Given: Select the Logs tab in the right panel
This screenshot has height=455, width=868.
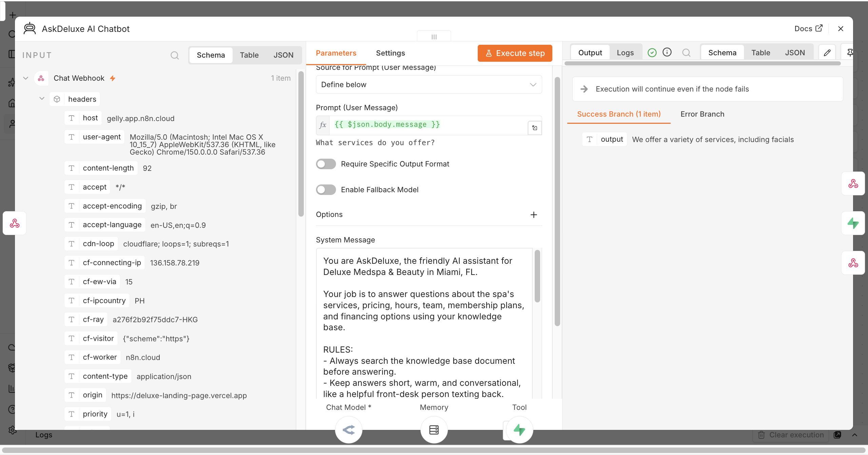Looking at the screenshot, I should 625,53.
